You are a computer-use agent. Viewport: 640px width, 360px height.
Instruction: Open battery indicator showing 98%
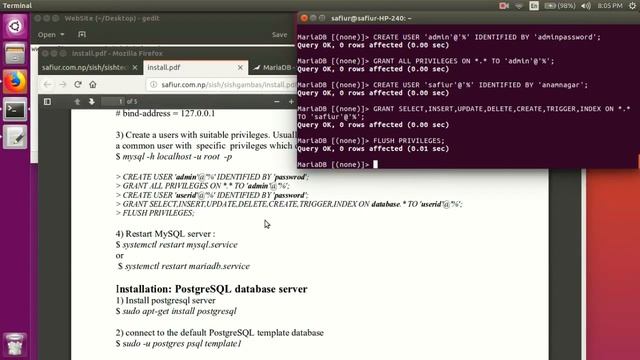point(560,6)
